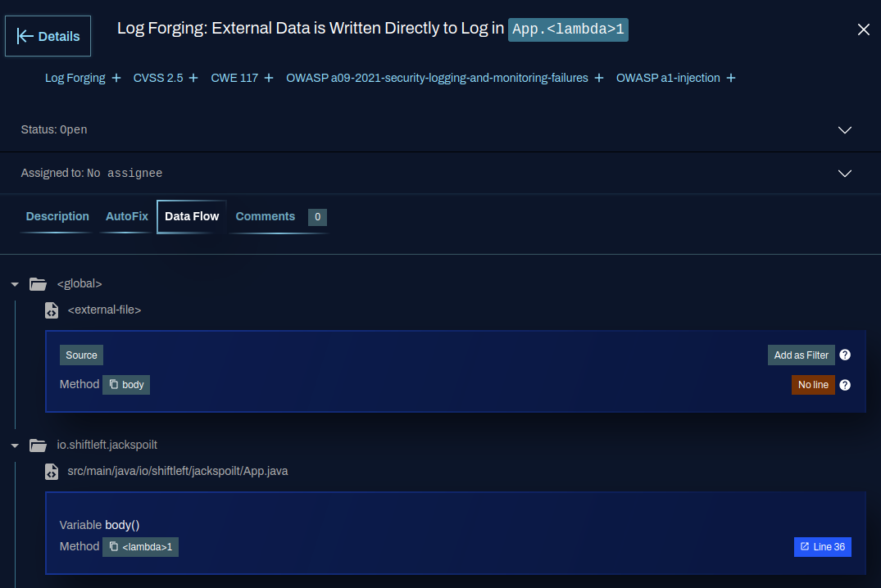
Task: Collapse the io.shiftleft.jackspoilt folder
Action: click(x=15, y=446)
